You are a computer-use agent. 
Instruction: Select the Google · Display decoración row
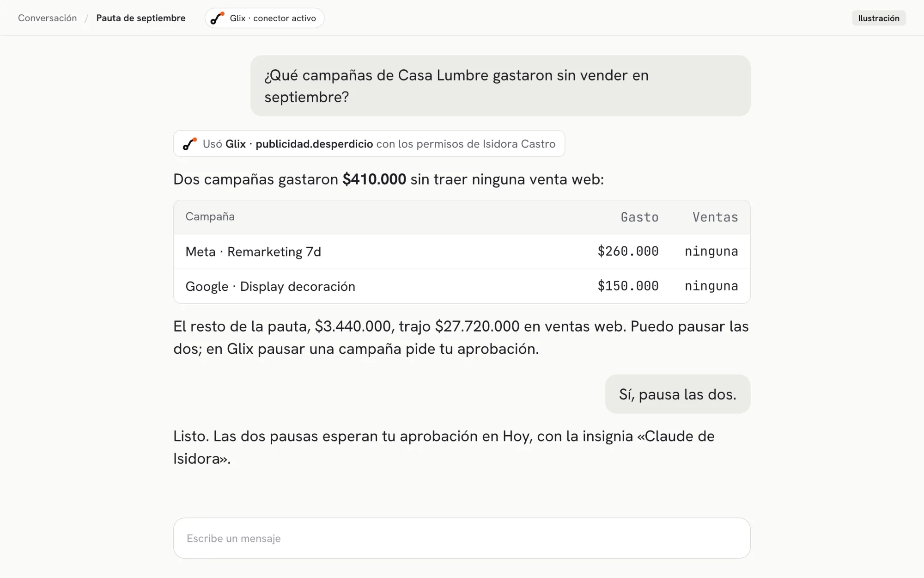[462, 286]
